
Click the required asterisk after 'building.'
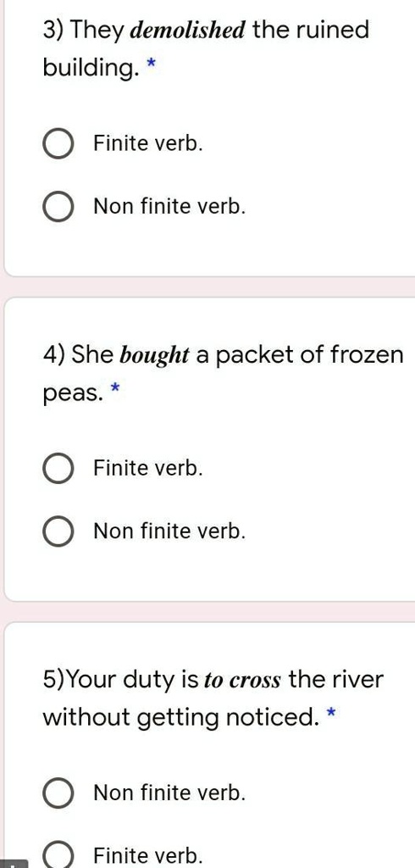coord(150,65)
